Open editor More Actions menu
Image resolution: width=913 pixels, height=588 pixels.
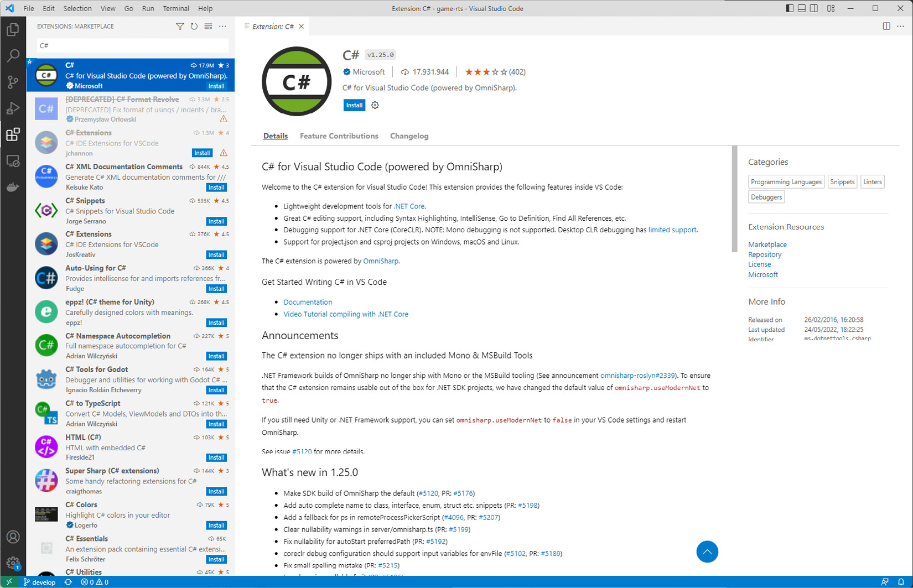coord(901,26)
